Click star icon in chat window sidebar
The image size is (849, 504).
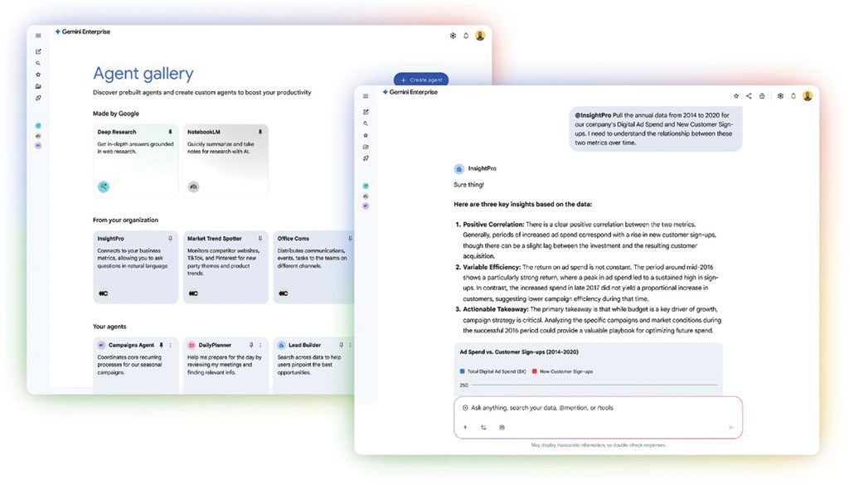tap(366, 135)
